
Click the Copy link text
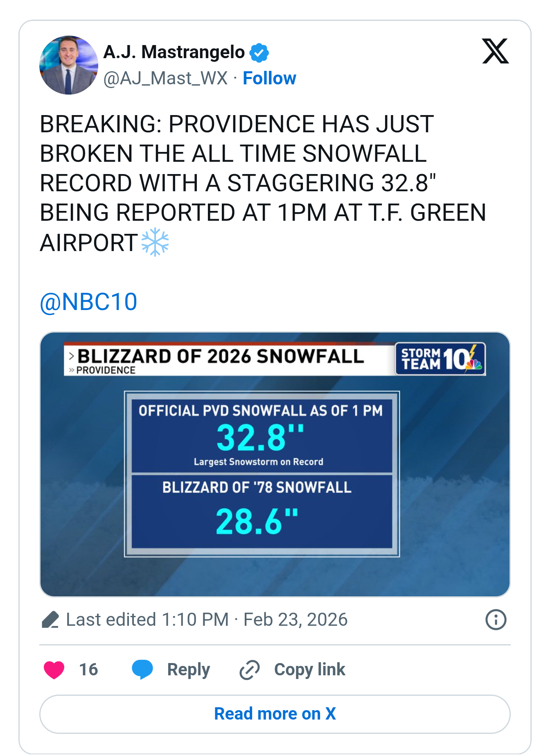pyautogui.click(x=309, y=670)
